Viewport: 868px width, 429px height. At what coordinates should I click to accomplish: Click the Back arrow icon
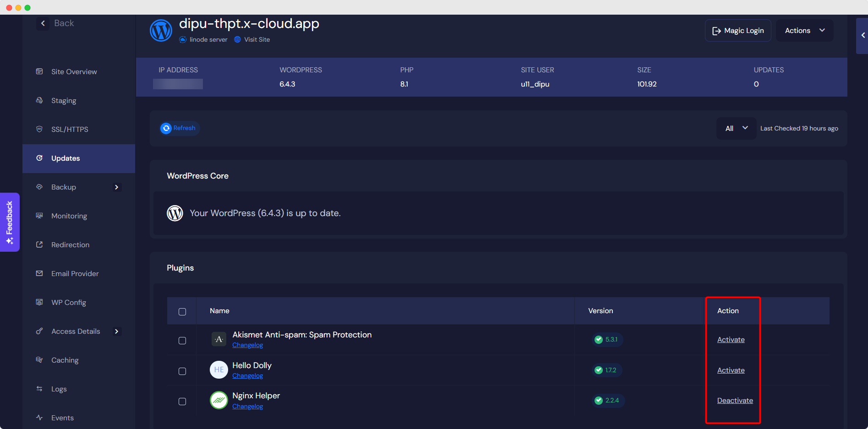pyautogui.click(x=43, y=23)
